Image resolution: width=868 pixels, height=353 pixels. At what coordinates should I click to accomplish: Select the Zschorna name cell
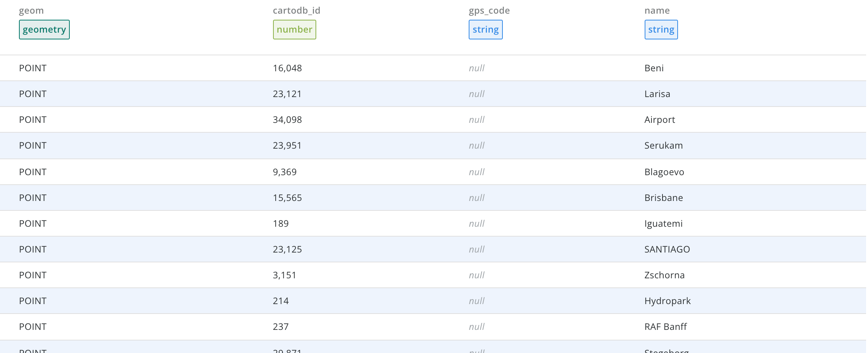664,275
